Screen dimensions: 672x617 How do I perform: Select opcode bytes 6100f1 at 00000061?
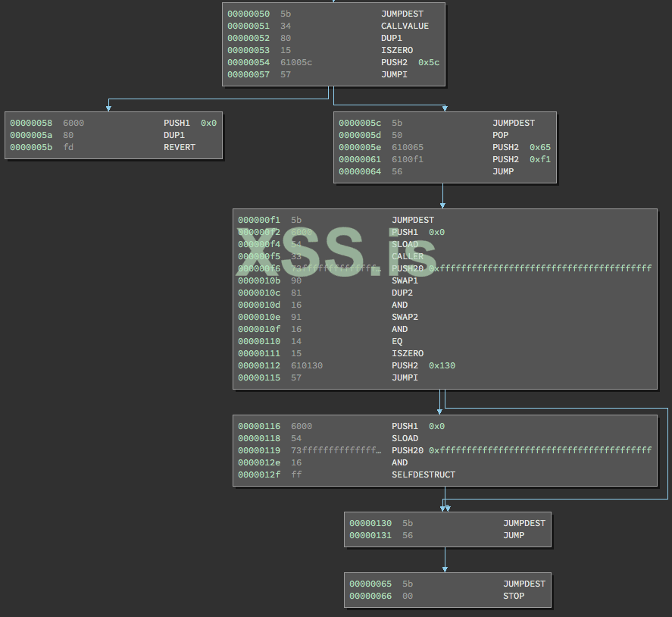[407, 159]
